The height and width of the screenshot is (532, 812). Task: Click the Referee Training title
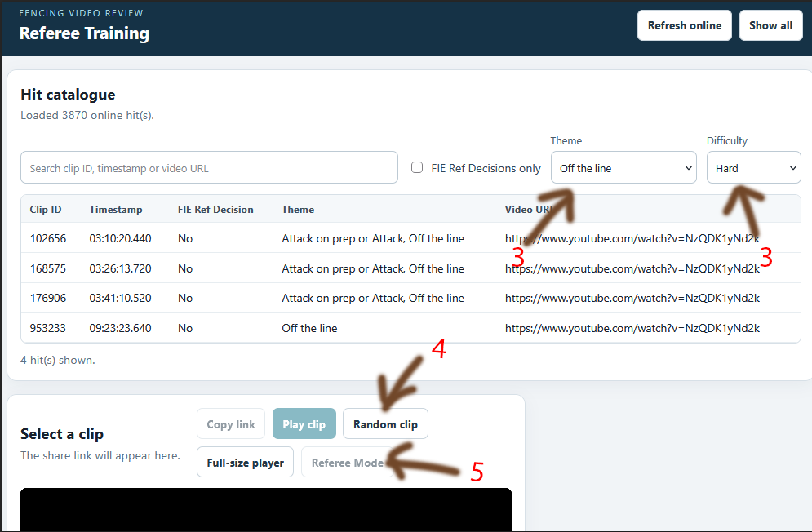84,33
